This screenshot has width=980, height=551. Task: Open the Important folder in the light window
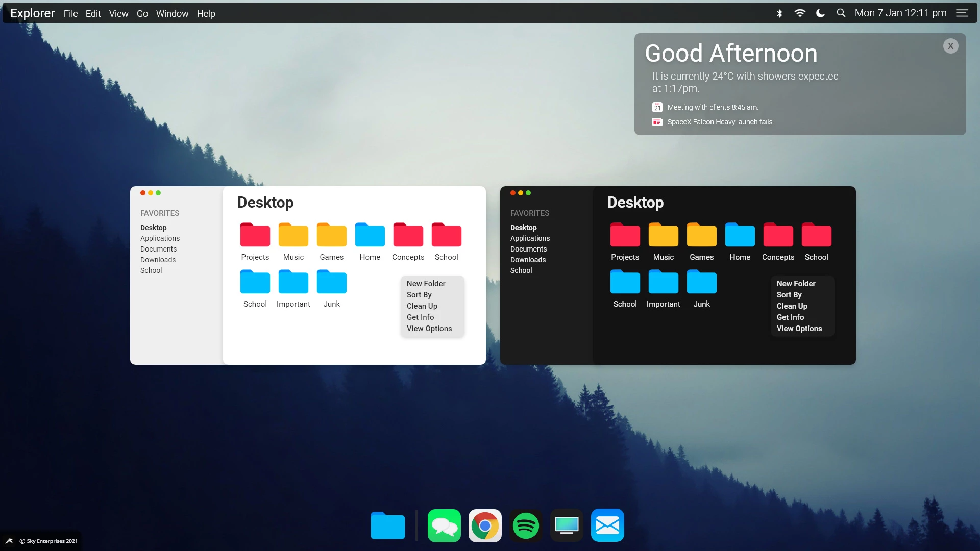(x=293, y=282)
